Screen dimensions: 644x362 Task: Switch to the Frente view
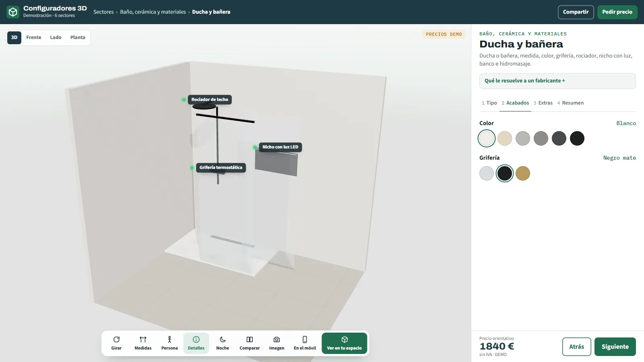click(34, 37)
